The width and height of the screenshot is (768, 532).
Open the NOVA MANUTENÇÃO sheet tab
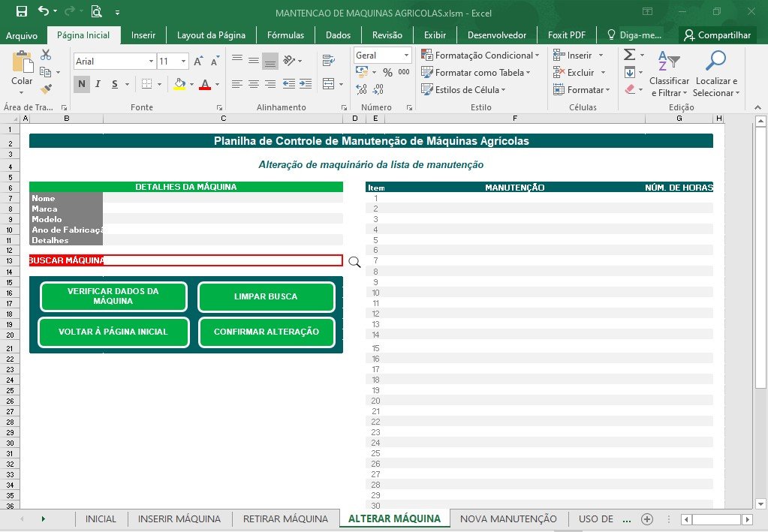coord(508,518)
